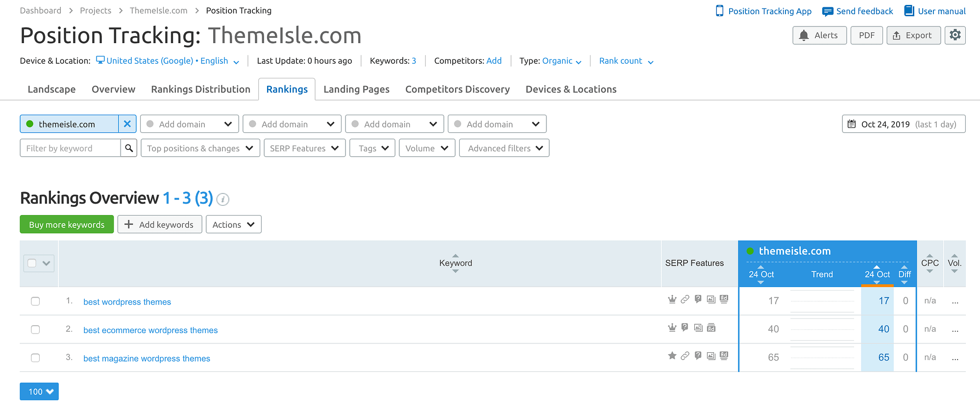Click top Ad icon in 'best wordpress themes' row
The image size is (980, 413).
click(x=724, y=299)
